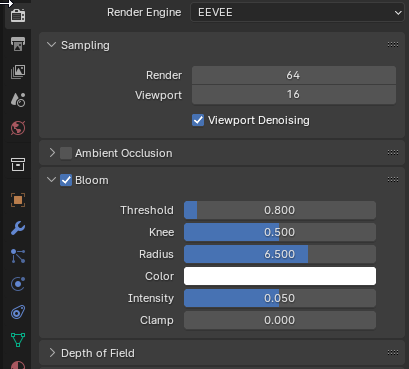
Task: Open the Render properties tab
Action: [18, 15]
